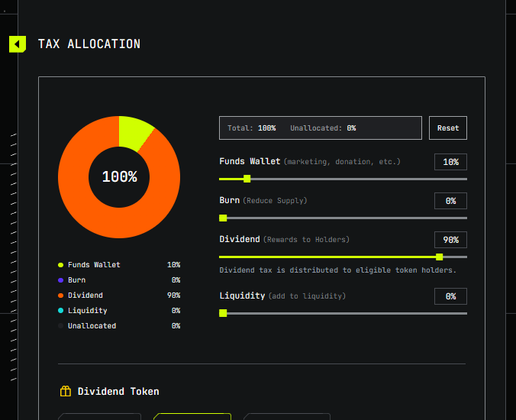
Task: Click the orange Dividend legend dot
Action: pyautogui.click(x=60, y=296)
